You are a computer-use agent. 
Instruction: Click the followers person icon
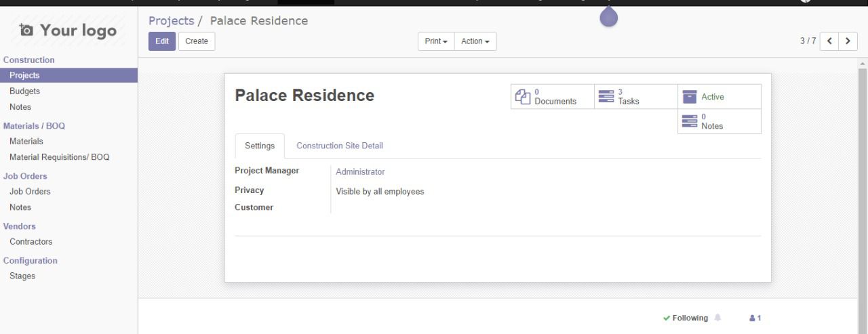pyautogui.click(x=752, y=318)
